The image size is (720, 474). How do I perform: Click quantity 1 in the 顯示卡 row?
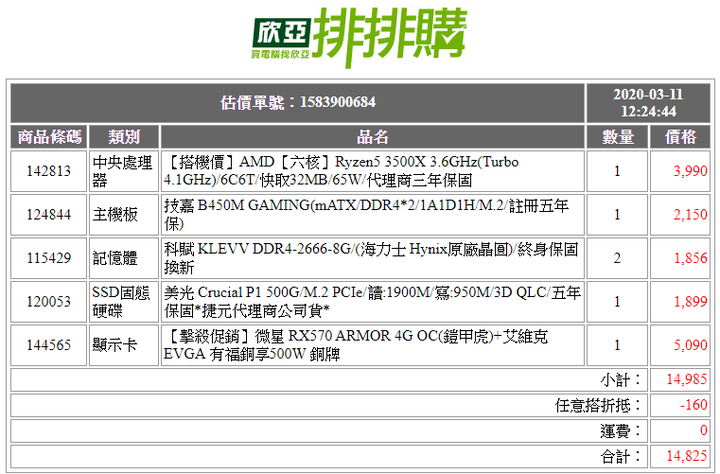coord(617,345)
